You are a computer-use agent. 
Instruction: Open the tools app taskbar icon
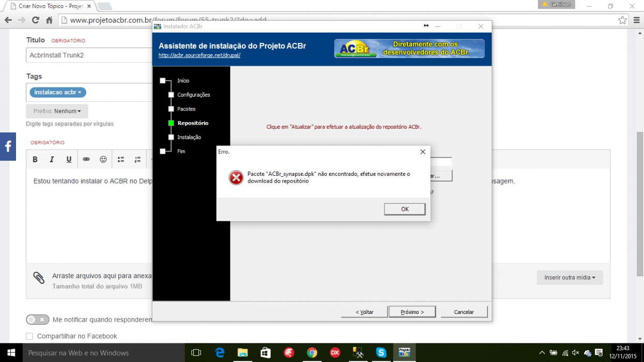coord(358,353)
